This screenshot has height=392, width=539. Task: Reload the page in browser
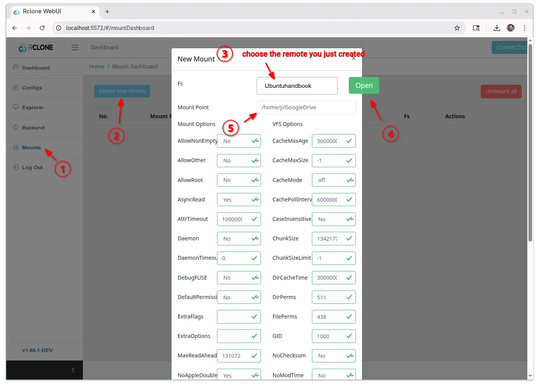(x=42, y=28)
